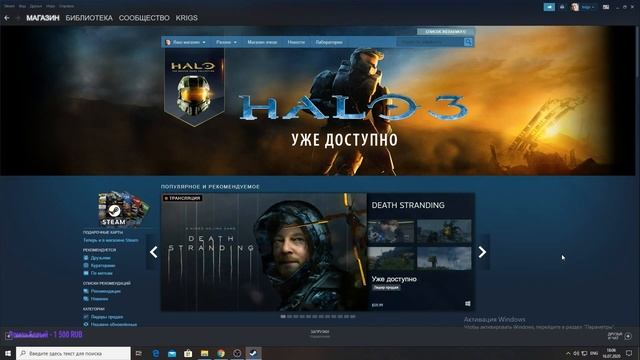This screenshot has width=640, height=360.
Task: Open File Explorer from the taskbar
Action: [x=204, y=353]
